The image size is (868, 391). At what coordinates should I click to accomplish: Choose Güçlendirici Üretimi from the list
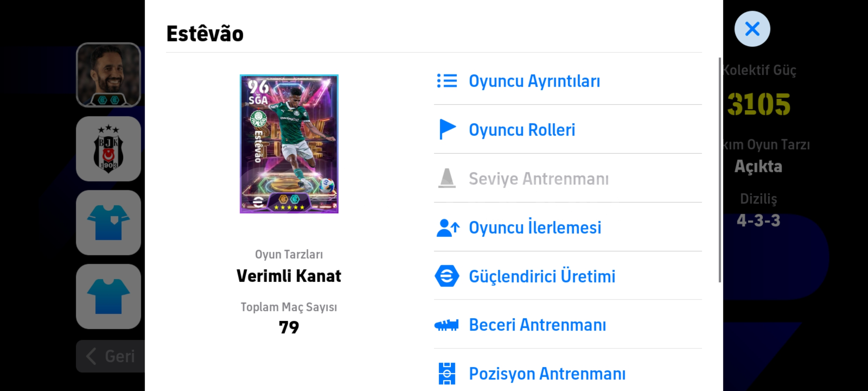pos(542,276)
